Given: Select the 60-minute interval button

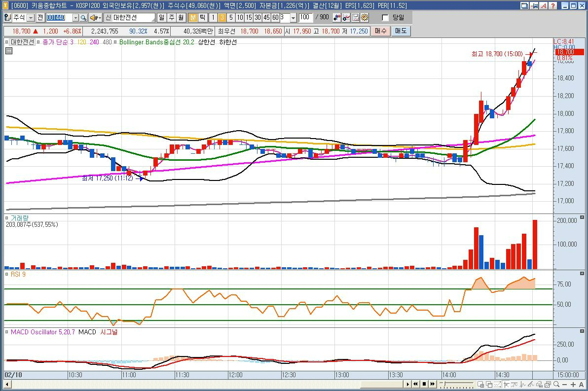Looking at the screenshot, I should click(276, 18).
